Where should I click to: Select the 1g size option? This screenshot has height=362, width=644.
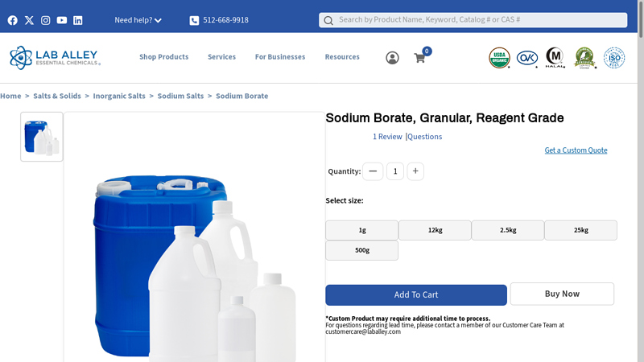361,230
